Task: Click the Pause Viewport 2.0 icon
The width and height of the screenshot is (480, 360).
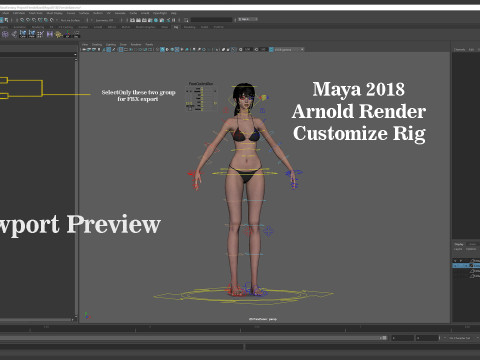Action: (173, 20)
